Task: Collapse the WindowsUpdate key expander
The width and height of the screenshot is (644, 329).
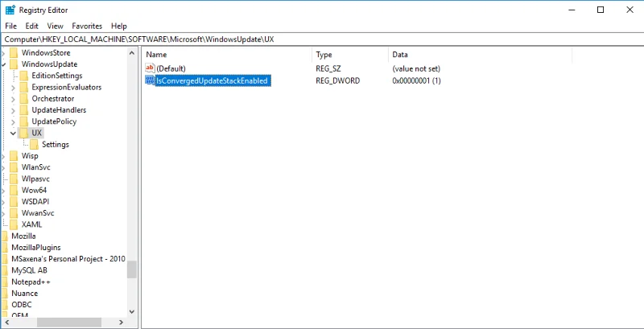Action: pos(4,64)
